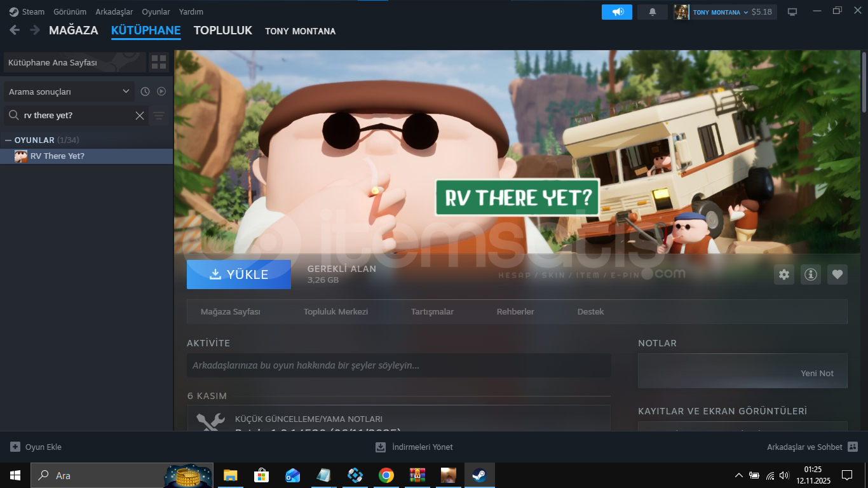This screenshot has width=868, height=488.
Task: Click the Oyun Ekle plus icon
Action: (15, 447)
